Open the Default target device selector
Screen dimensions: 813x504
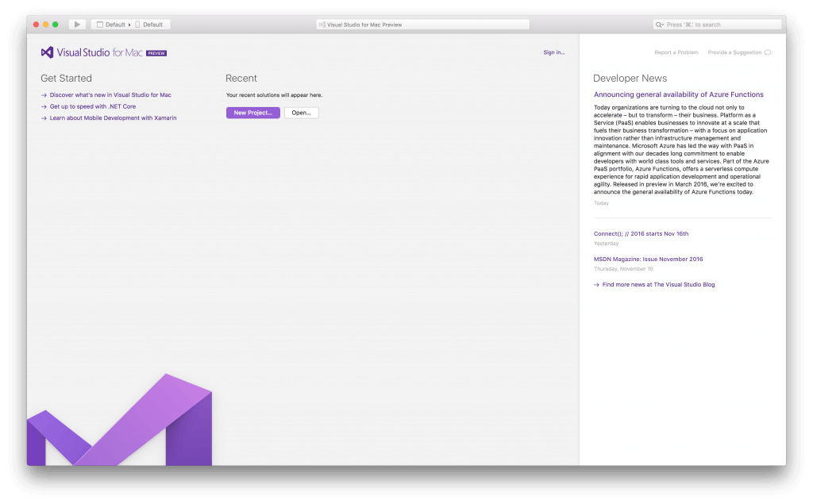coord(148,25)
